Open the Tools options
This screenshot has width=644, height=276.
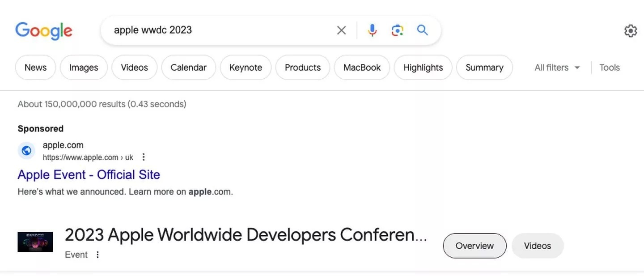click(x=610, y=68)
